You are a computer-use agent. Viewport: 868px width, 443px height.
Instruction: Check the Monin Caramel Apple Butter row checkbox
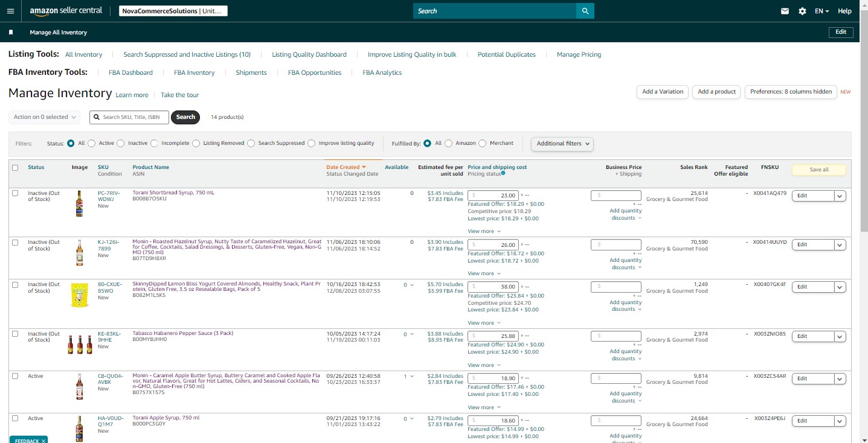[15, 376]
